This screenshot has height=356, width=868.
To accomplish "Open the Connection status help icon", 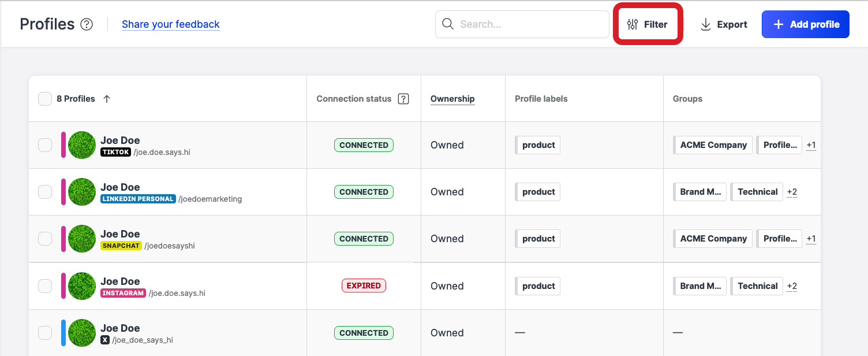I will tap(403, 98).
